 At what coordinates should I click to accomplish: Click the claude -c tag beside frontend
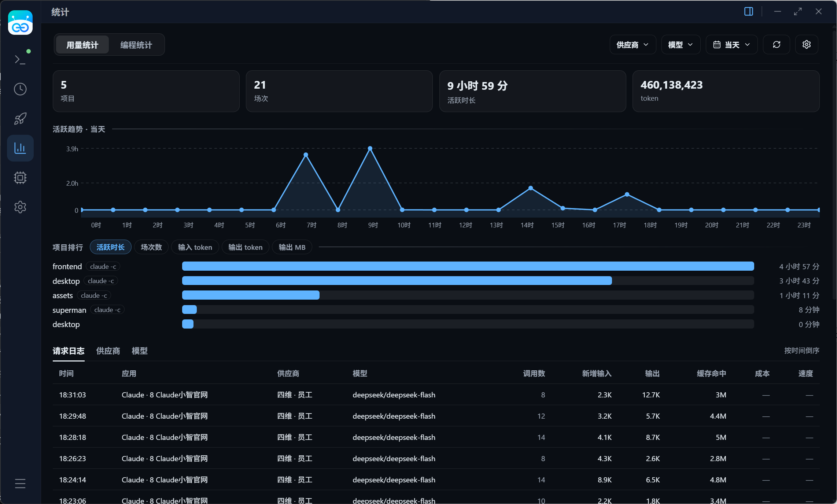click(x=103, y=267)
